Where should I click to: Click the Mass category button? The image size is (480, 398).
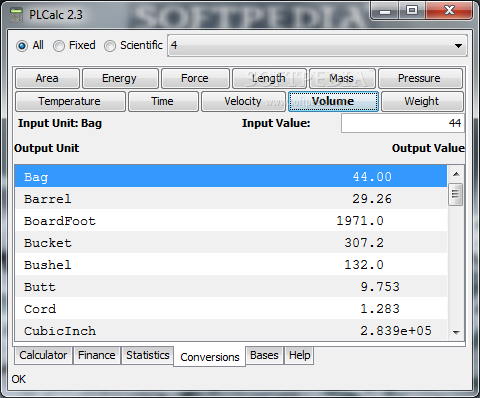tap(342, 78)
